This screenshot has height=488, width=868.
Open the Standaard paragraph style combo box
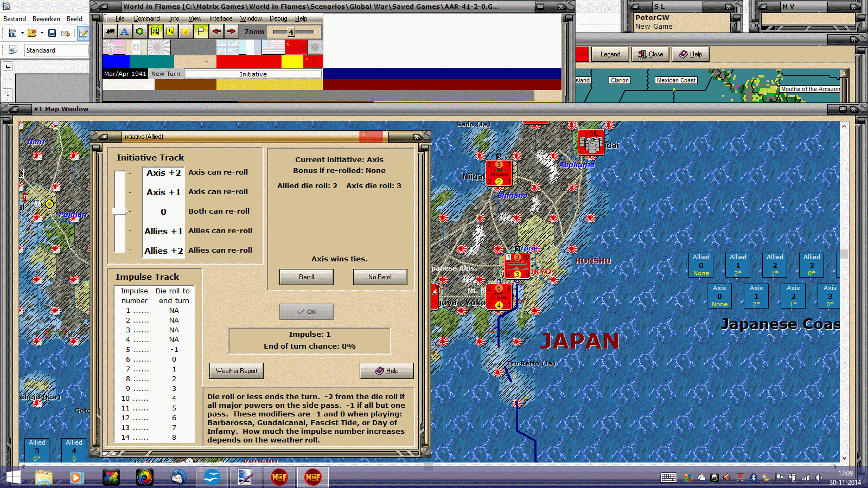[56, 50]
